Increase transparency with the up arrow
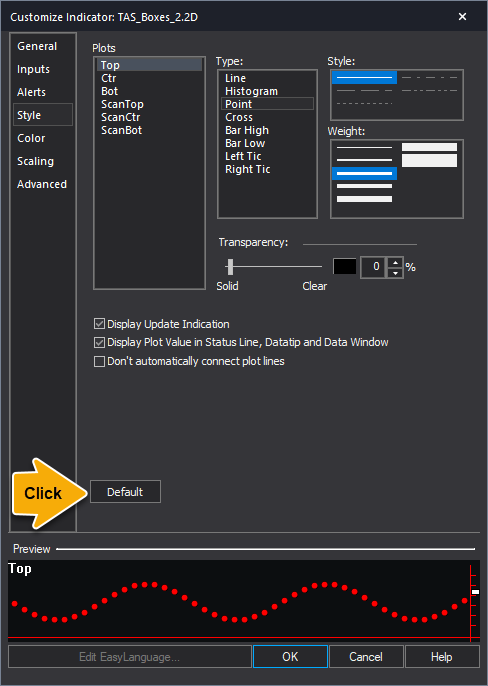488x686 pixels. tap(395, 262)
